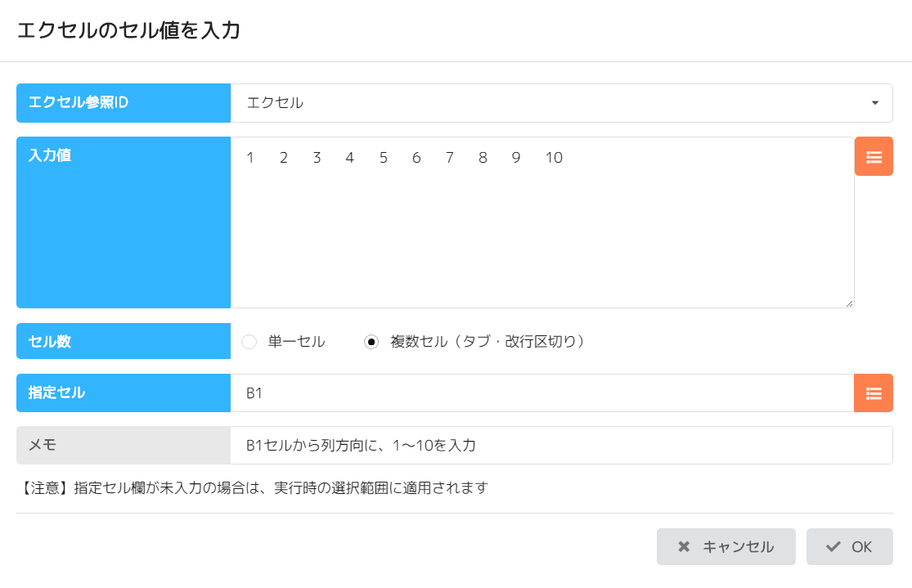This screenshot has height=588, width=912.
Task: Select the 単一セル radio option
Action: point(249,342)
